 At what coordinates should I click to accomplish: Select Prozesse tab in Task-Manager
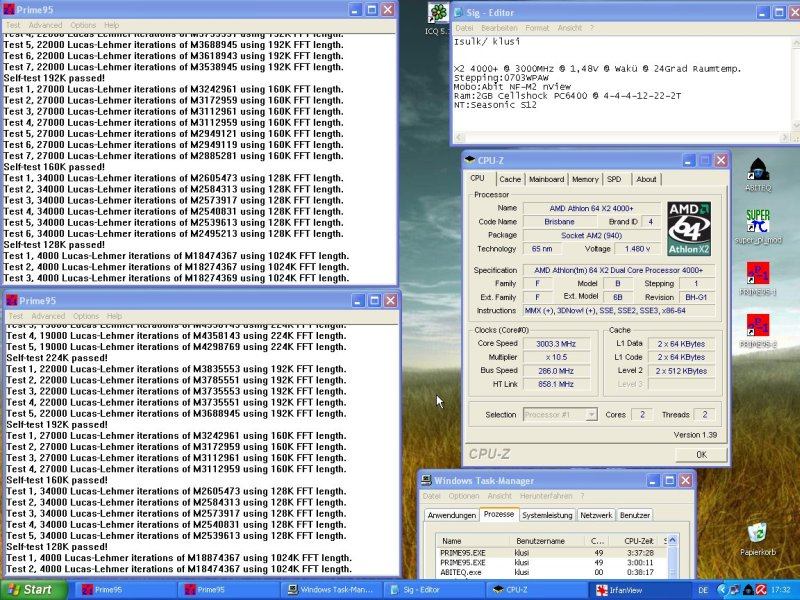499,514
